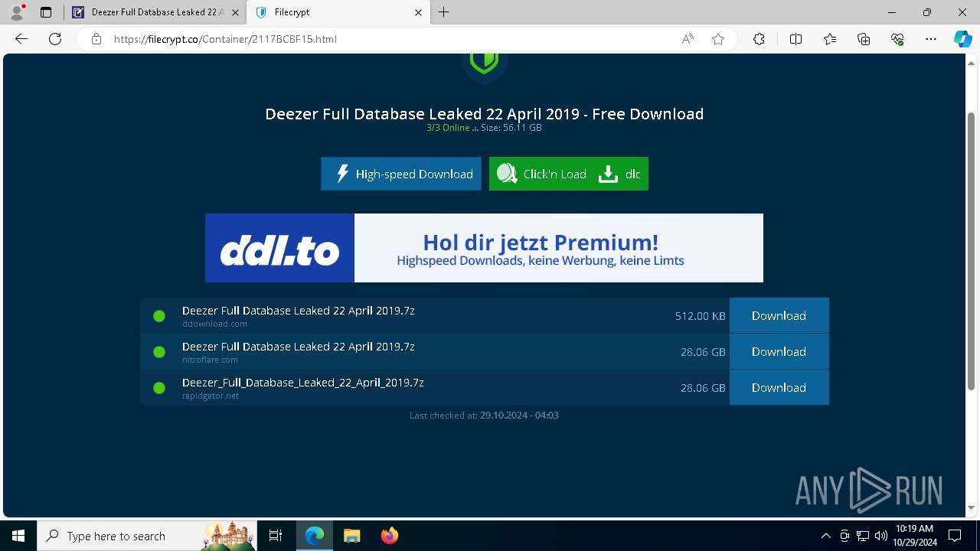Download the dlc container file
This screenshot has width=980, height=551.
620,174
